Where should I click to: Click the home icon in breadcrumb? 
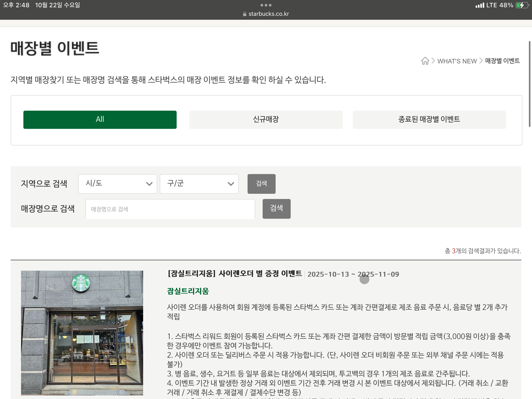(x=425, y=61)
